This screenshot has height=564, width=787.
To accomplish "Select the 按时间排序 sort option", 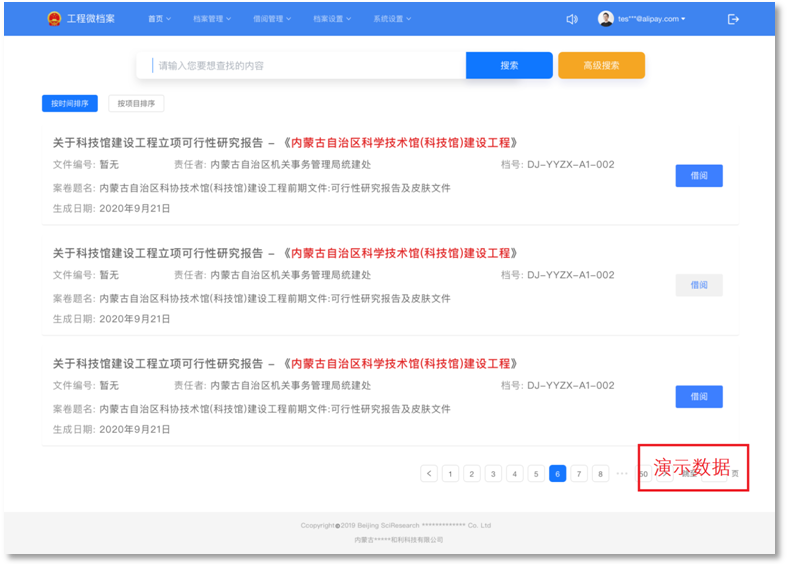I will pos(70,103).
